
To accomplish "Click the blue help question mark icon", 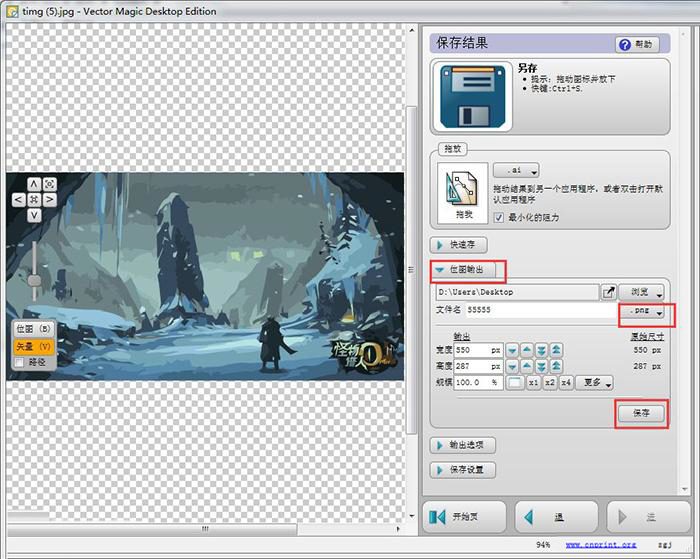I will (x=625, y=44).
